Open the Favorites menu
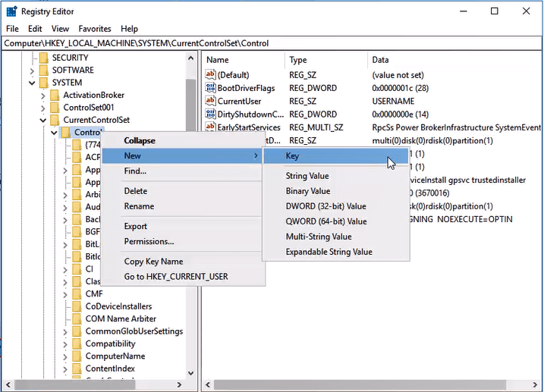The image size is (544, 392). pyautogui.click(x=94, y=29)
